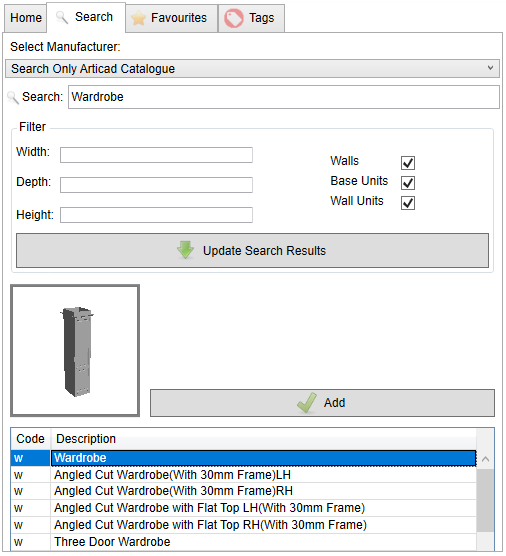Sort results by the Description column header
This screenshot has height=556, width=506.
[x=263, y=439]
